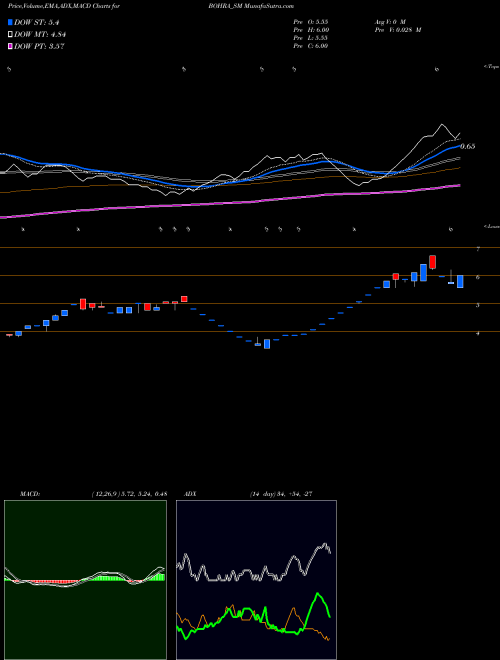Click the lowest blue candlestick below price 4
This screenshot has width=500, height=660.
(267, 344)
